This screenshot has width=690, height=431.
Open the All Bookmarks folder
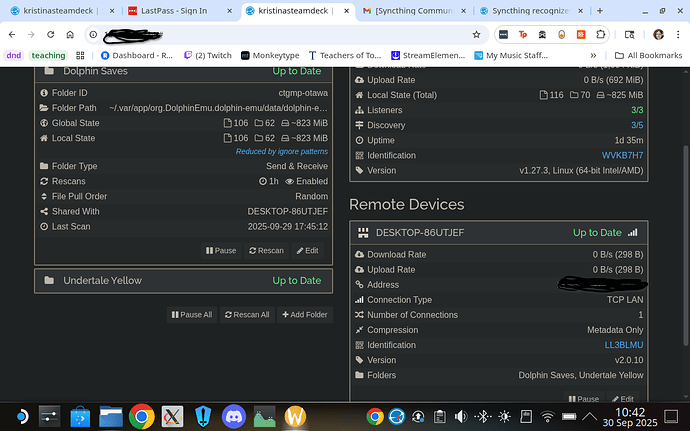coord(648,55)
